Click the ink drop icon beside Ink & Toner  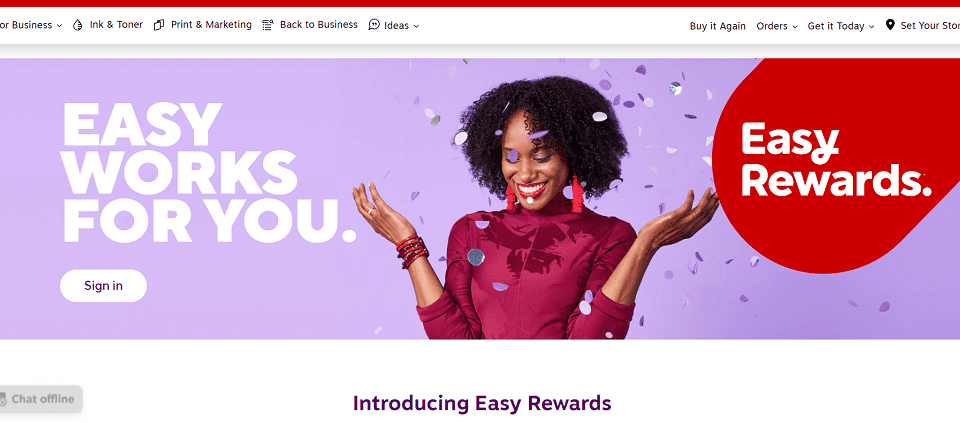[78, 25]
